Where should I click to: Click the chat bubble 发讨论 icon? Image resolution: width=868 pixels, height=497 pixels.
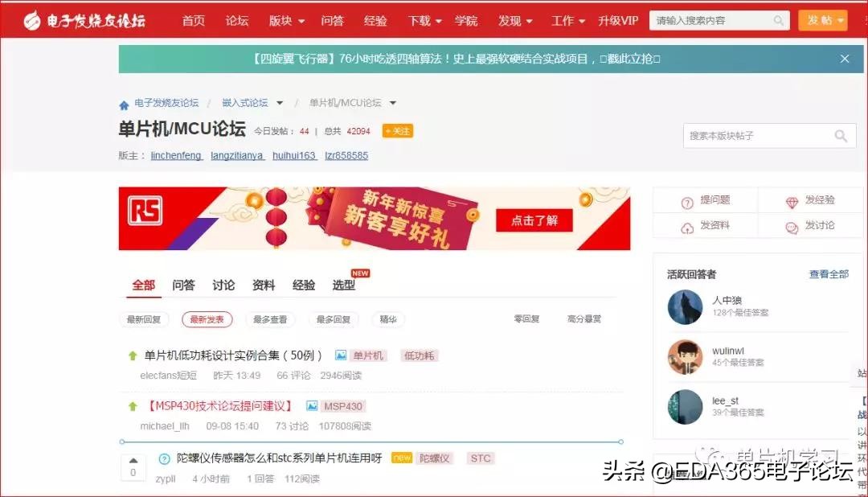[x=792, y=226]
